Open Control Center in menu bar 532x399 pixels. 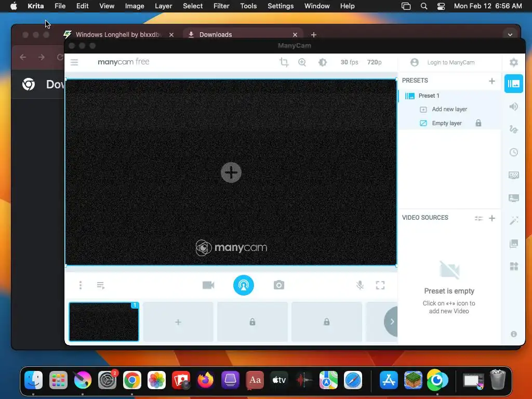tap(441, 6)
